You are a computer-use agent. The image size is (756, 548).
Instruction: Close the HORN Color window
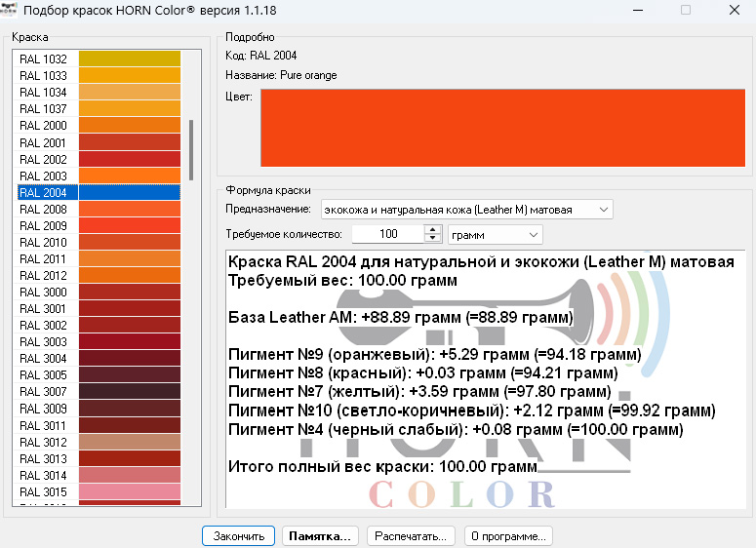(734, 10)
